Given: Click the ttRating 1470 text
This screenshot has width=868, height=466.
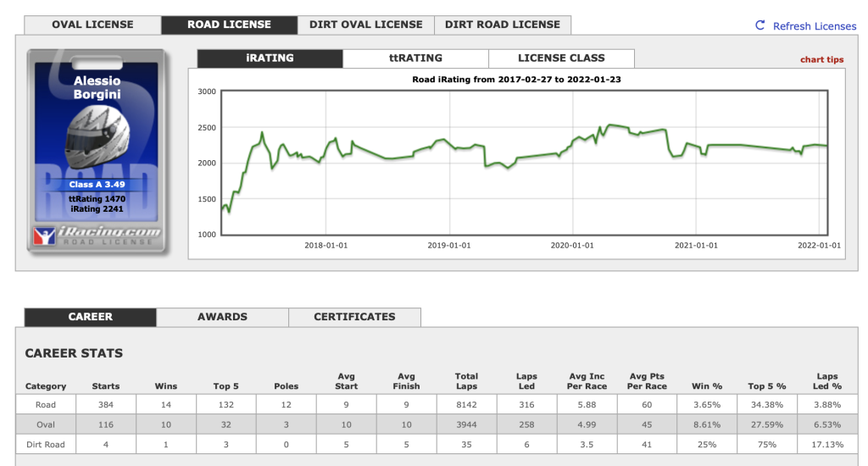Looking at the screenshot, I should coord(97,199).
